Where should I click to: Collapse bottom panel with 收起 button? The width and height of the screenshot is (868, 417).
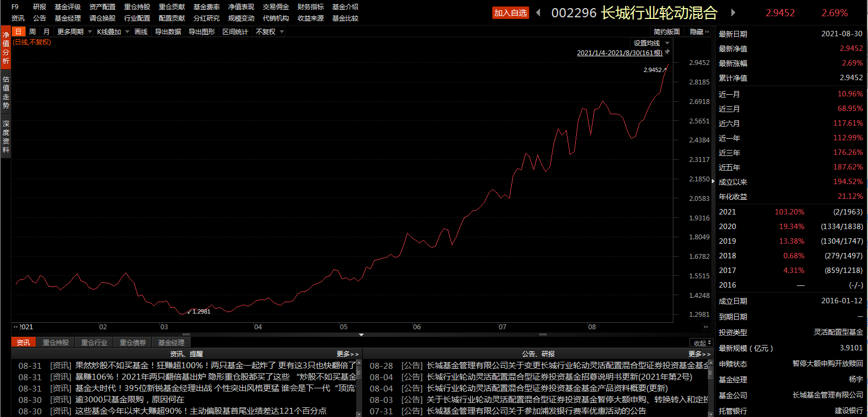tap(703, 343)
